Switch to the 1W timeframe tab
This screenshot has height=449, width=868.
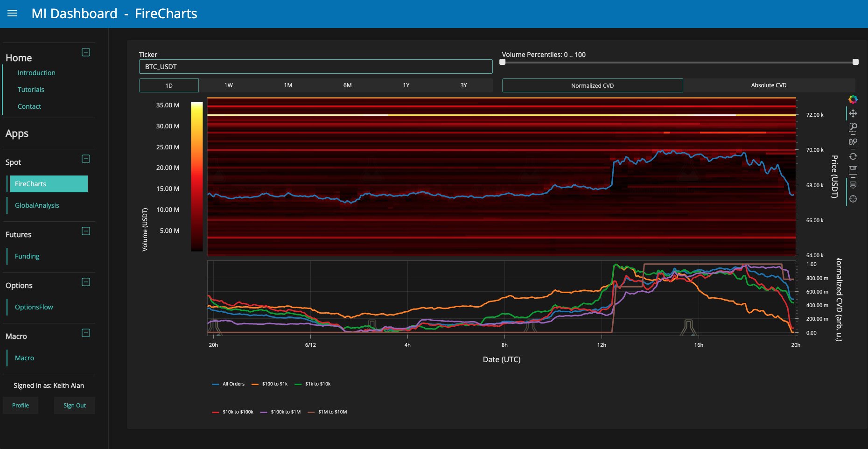tap(229, 85)
